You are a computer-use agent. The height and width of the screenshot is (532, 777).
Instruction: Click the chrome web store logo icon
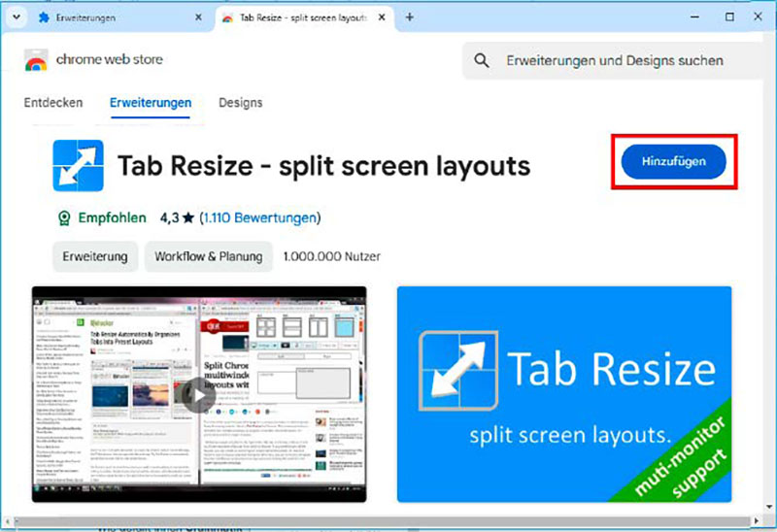pyautogui.click(x=36, y=60)
